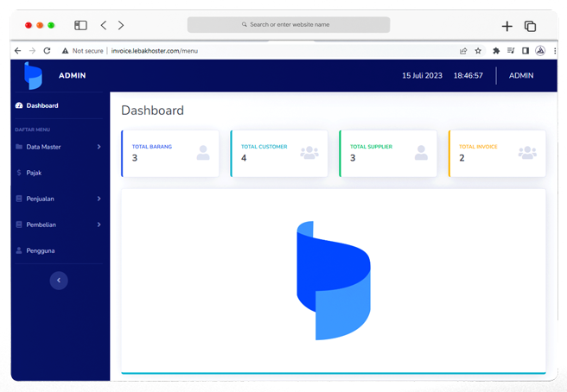Screen dimensions: 567x392
Task: Toggle the sidebar panel icon in window title bar
Action: coord(80,25)
